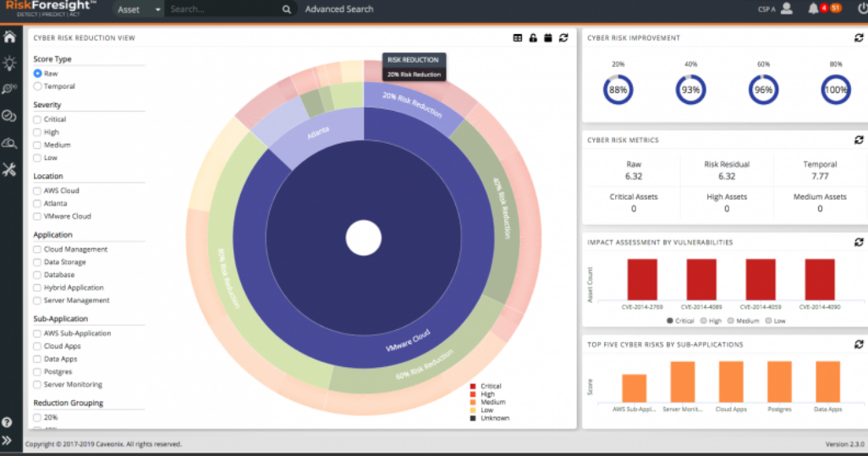Click the AWS Sub-Appl orange bar
The width and height of the screenshot is (868, 456).
[x=634, y=388]
